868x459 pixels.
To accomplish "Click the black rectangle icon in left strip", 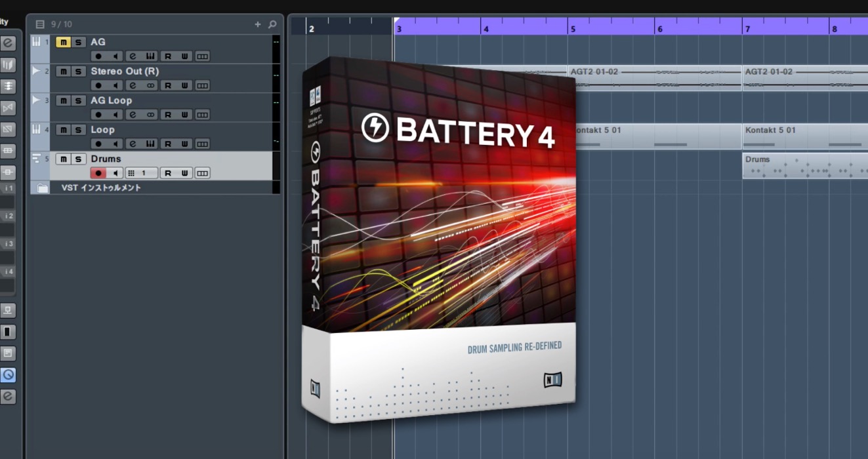I will coord(8,332).
